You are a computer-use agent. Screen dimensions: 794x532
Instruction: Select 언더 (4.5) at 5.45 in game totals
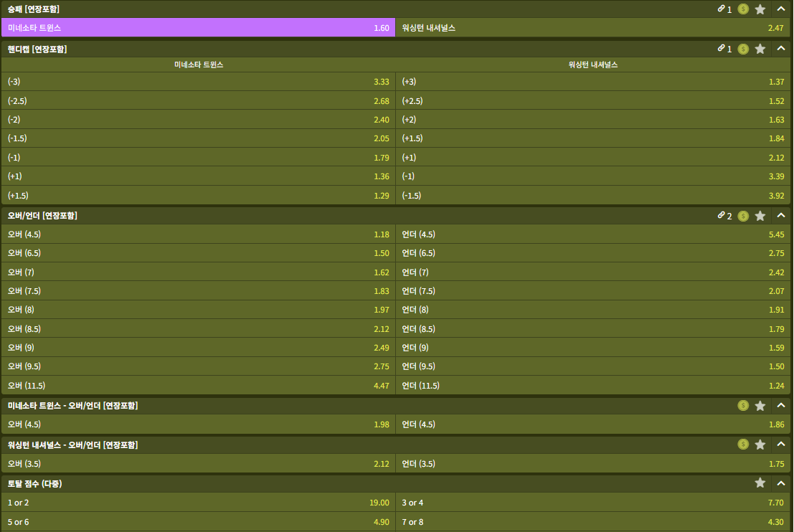coord(593,234)
